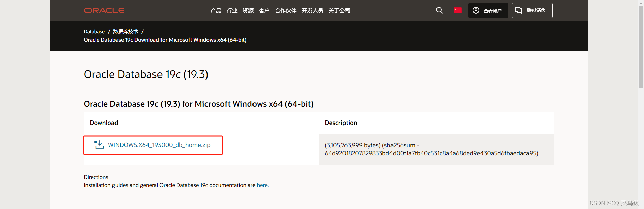Download WINDOWS.X64_193000_db_home.zip
Screen dimensions: 644x209
(x=159, y=145)
